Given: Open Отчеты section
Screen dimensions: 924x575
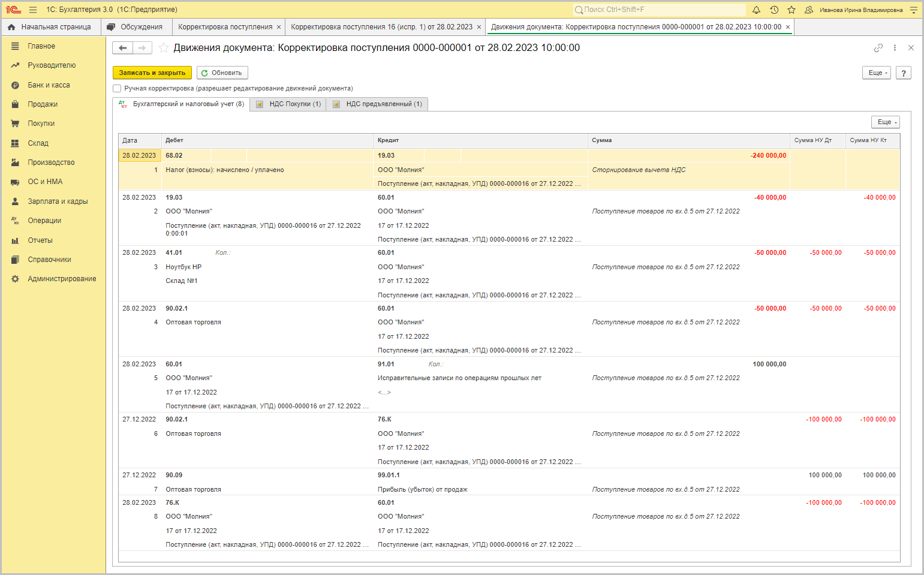Looking at the screenshot, I should 40,240.
